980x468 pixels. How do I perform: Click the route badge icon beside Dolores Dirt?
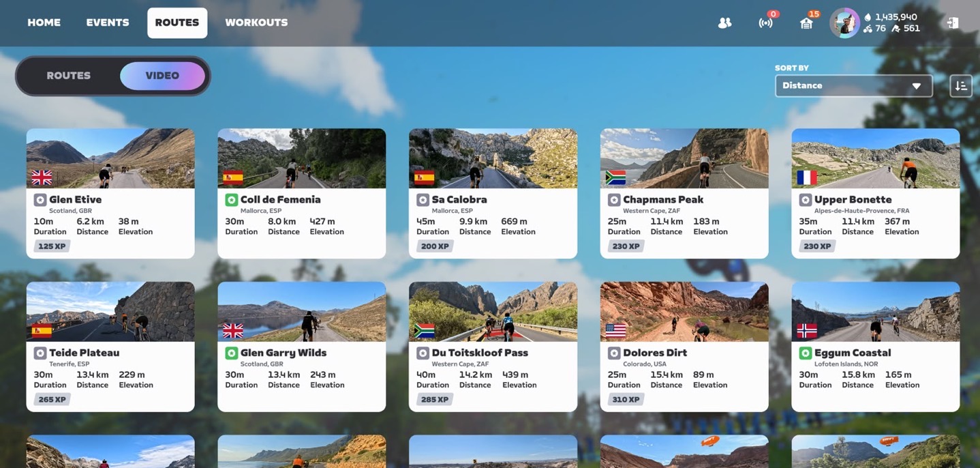tap(614, 353)
